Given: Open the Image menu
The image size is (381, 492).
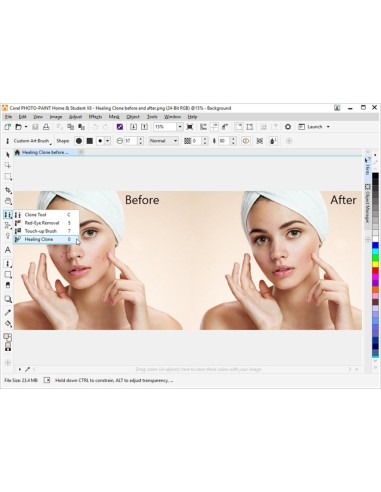Looking at the screenshot, I should tap(56, 117).
